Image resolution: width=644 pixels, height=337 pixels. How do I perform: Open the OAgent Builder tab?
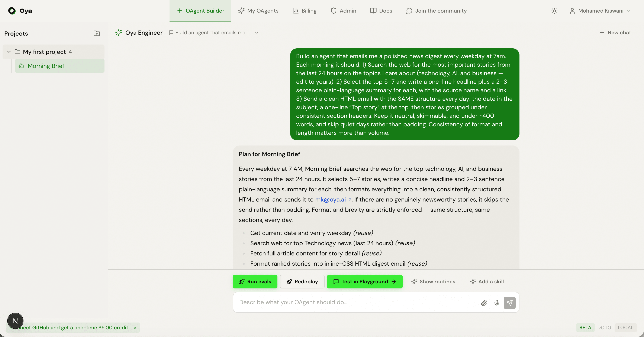pyautogui.click(x=200, y=11)
